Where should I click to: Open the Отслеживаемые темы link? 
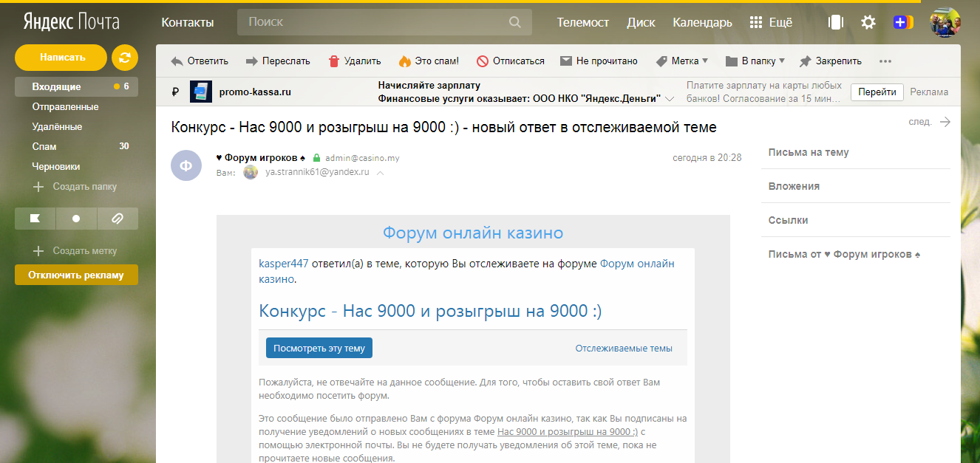(x=624, y=348)
